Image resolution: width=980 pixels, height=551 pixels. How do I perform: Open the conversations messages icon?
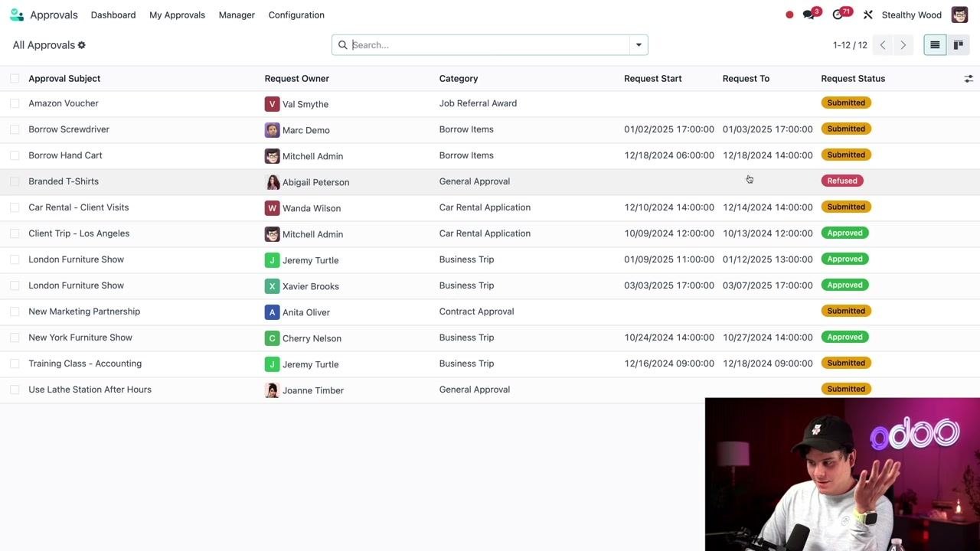(808, 15)
